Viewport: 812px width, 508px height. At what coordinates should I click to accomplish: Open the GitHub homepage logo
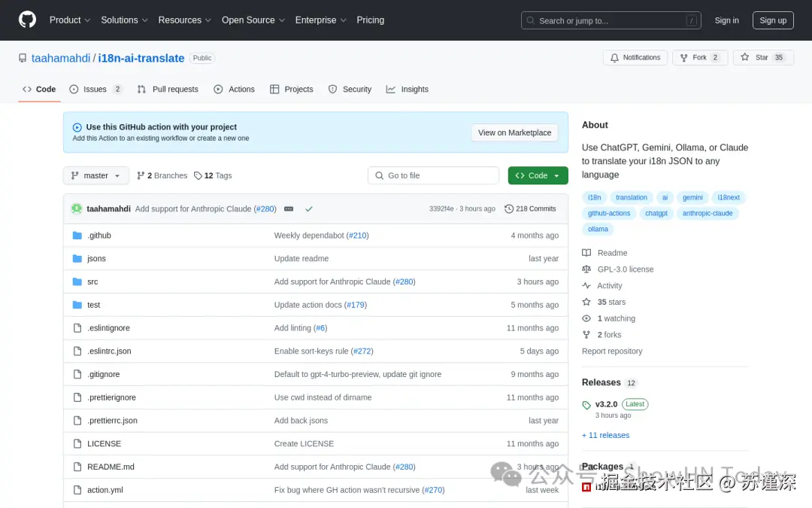(28, 20)
